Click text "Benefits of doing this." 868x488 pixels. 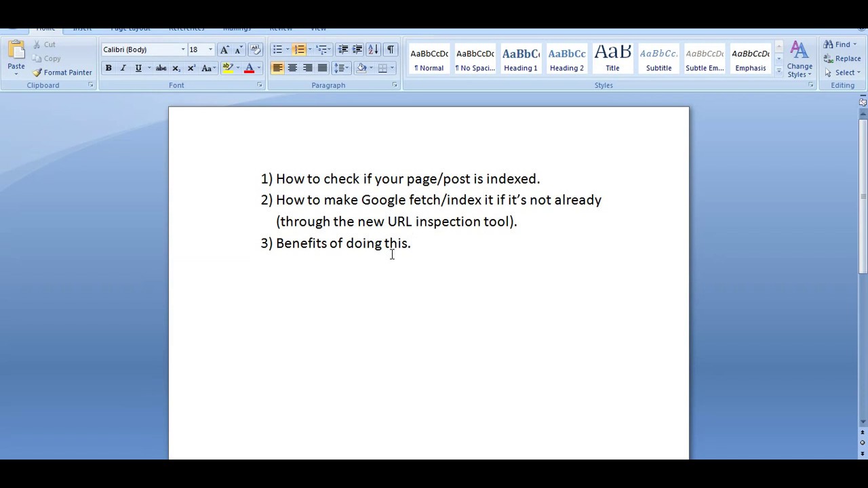pos(343,243)
